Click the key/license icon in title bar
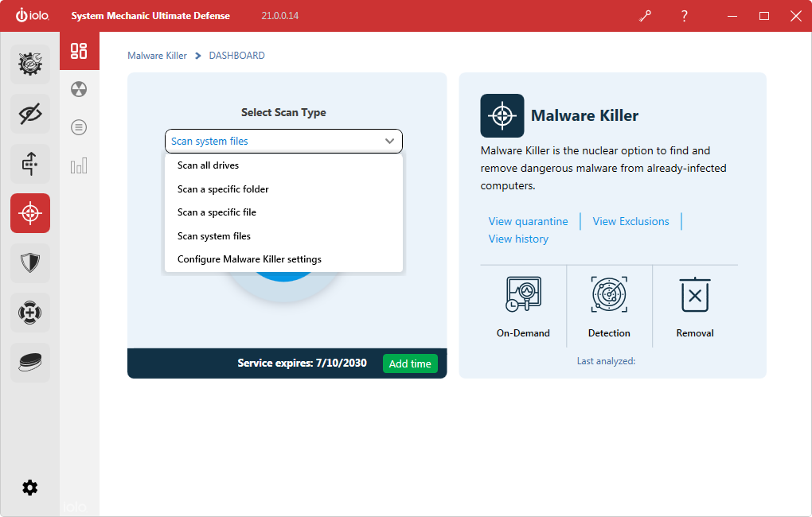Screen dimensions: 812x517 646,16
